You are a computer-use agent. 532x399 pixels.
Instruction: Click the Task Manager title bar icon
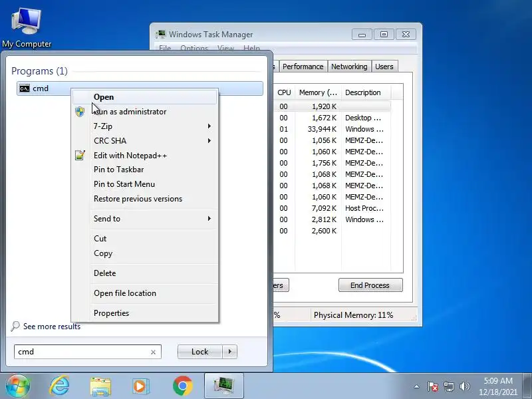pyautogui.click(x=160, y=35)
